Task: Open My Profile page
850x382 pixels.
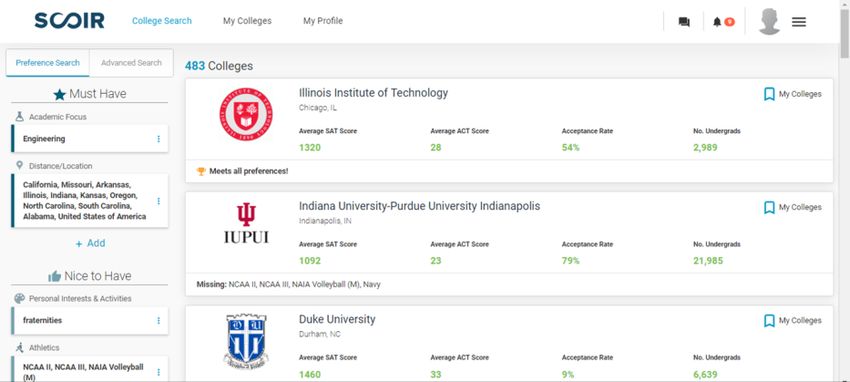Action: coord(323,21)
